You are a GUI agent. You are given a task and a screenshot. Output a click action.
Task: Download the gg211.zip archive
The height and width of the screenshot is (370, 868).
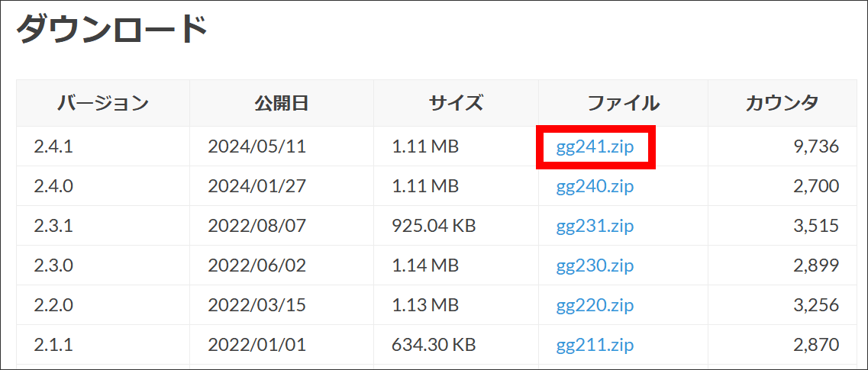[x=595, y=345]
